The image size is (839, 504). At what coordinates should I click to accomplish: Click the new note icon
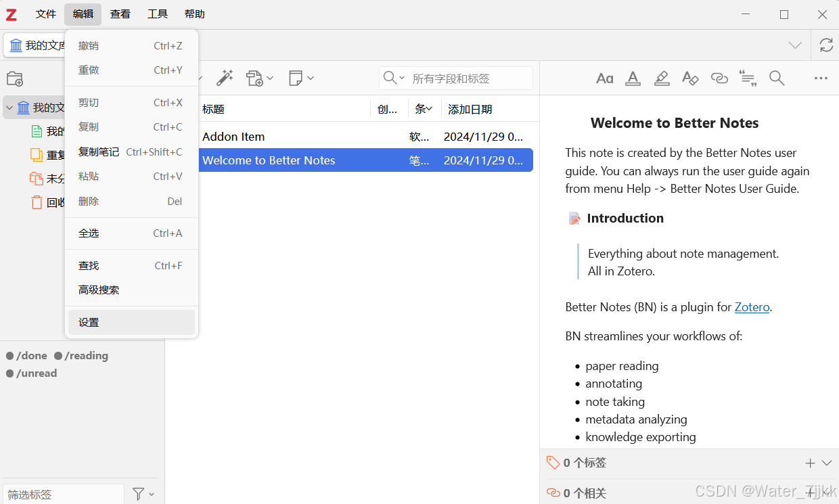click(296, 78)
